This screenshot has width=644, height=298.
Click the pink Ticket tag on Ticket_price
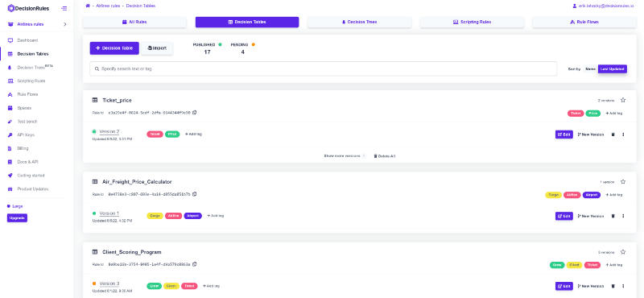pos(576,113)
